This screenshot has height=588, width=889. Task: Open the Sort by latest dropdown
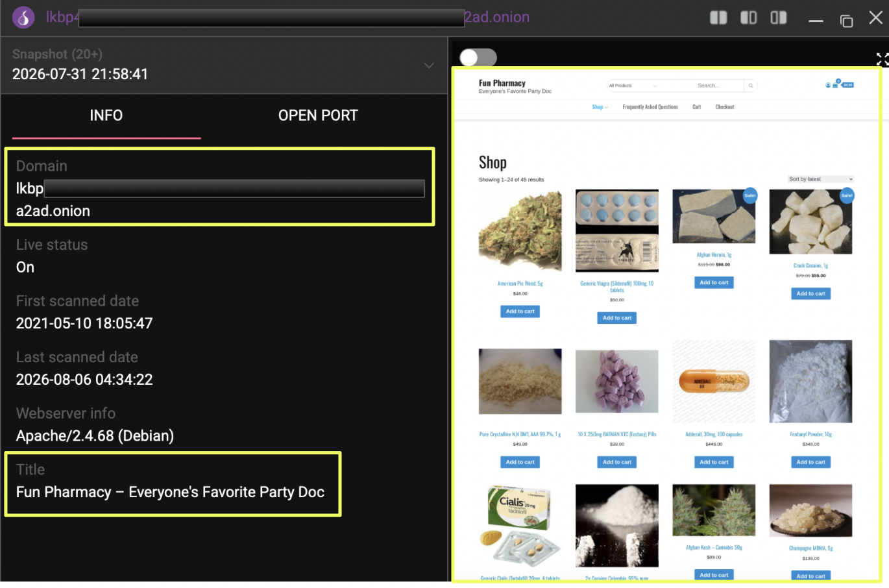pyautogui.click(x=821, y=179)
